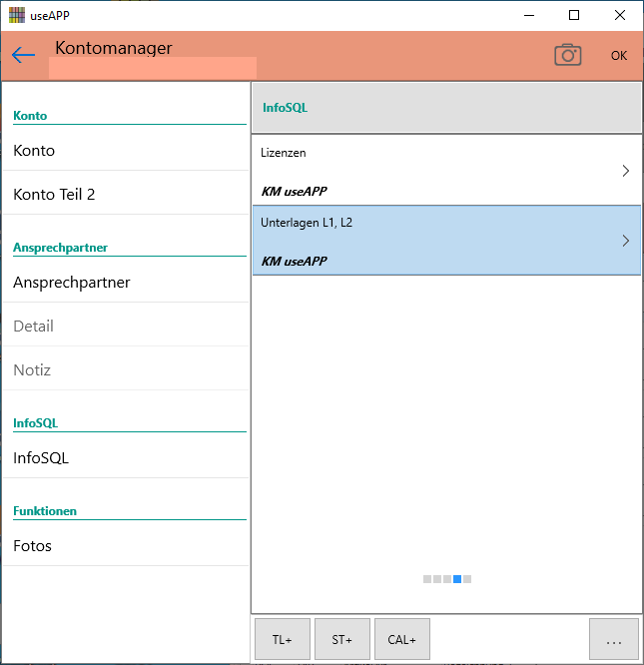644x665 pixels.
Task: Open Konto Teil 2 section
Action: click(x=126, y=195)
